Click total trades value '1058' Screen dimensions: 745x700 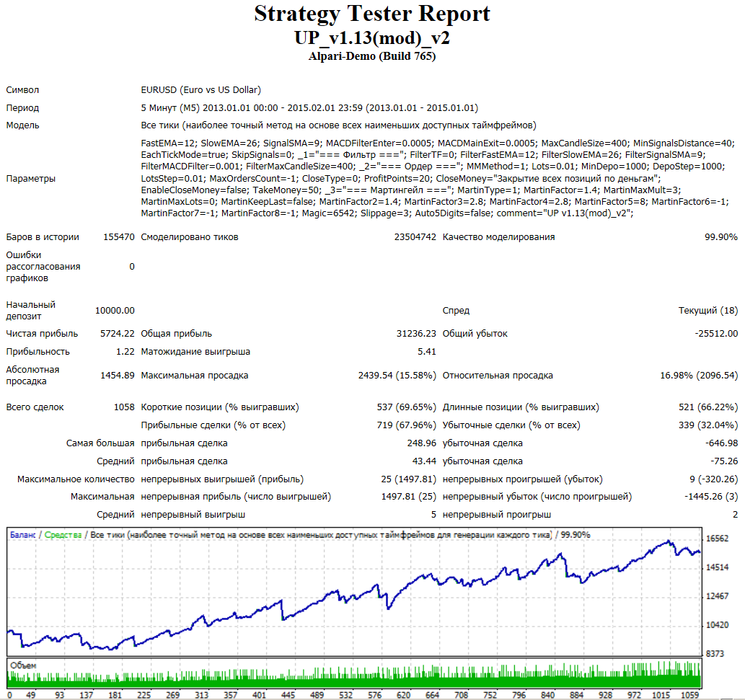[x=124, y=407]
